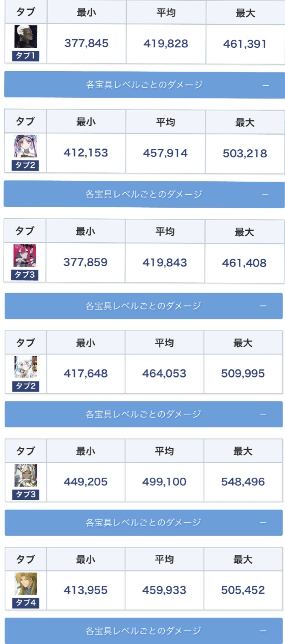The width and height of the screenshot is (285, 644).
Task: Toggle the 各宝具レベルごとのダメージ bar under 548,496
Action: coord(263,522)
